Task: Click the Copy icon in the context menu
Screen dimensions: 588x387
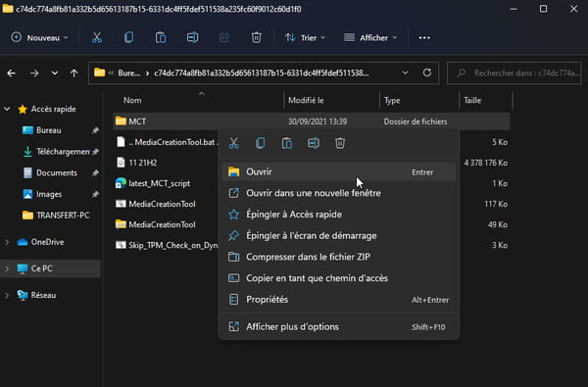Action: click(x=261, y=143)
